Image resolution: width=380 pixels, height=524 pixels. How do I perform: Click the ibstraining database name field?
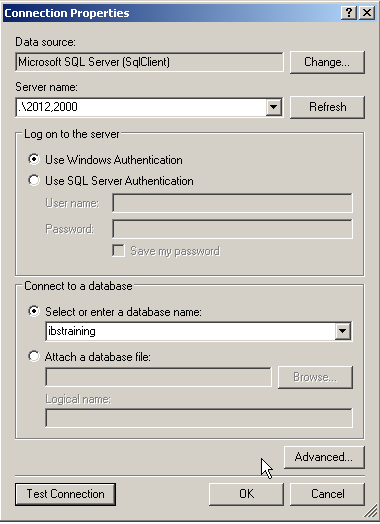(x=191, y=331)
